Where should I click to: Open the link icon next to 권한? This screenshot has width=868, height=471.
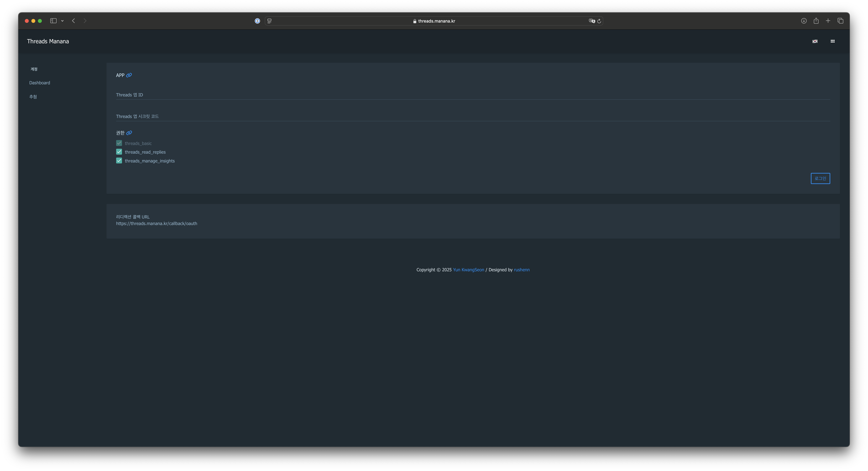tap(129, 133)
